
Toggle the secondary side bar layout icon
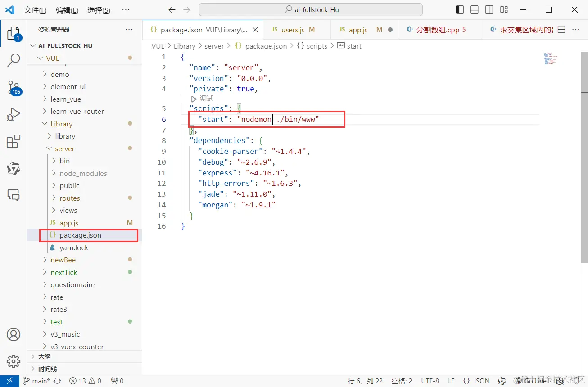[489, 10]
